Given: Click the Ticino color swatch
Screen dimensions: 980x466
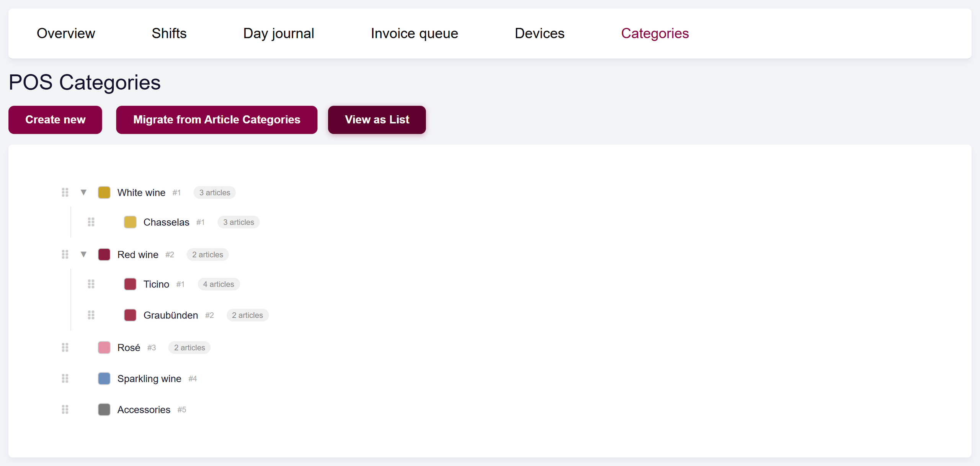Looking at the screenshot, I should coord(130,284).
